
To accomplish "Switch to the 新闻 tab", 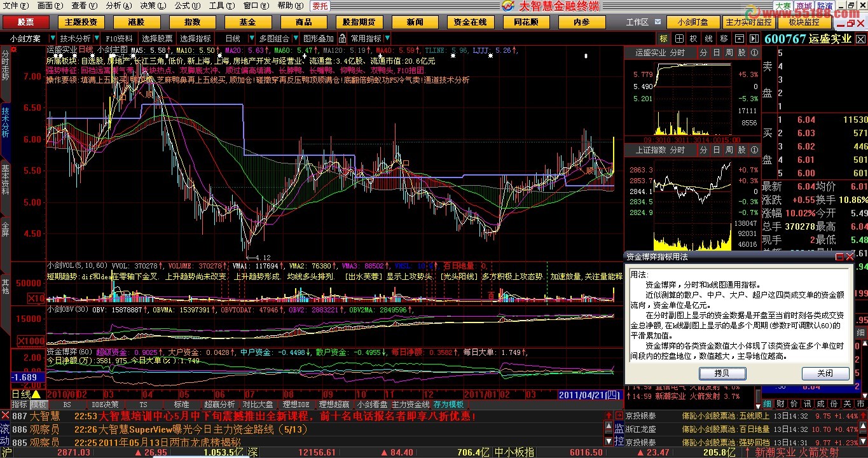I will (415, 22).
